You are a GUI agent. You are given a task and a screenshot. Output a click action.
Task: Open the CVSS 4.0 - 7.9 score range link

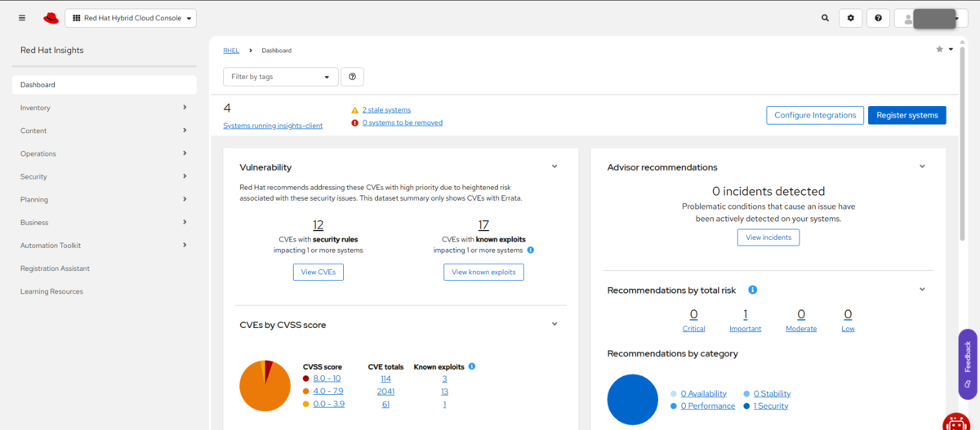[327, 391]
